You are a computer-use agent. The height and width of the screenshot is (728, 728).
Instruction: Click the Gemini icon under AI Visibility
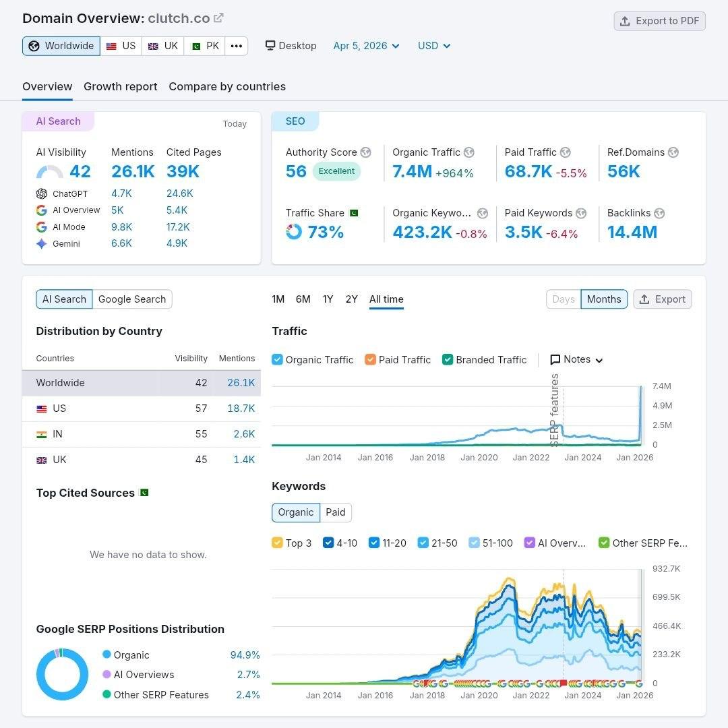[x=41, y=243]
